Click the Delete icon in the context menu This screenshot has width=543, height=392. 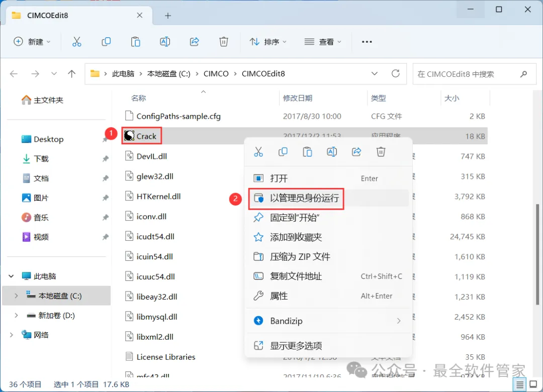pyautogui.click(x=381, y=152)
